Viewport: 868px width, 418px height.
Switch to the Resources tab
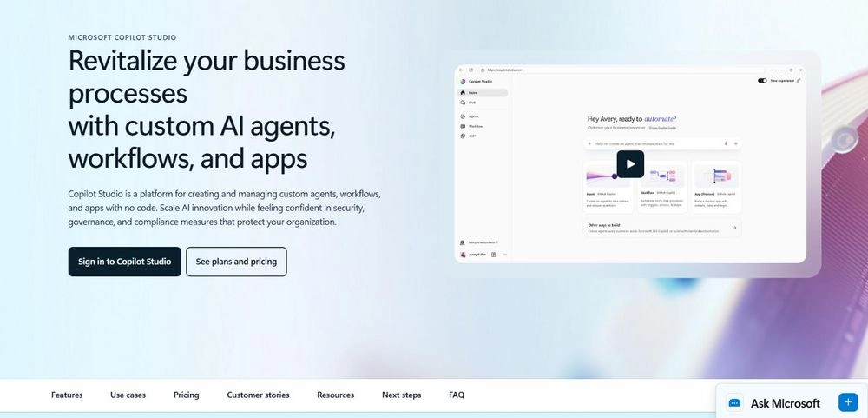(x=335, y=395)
